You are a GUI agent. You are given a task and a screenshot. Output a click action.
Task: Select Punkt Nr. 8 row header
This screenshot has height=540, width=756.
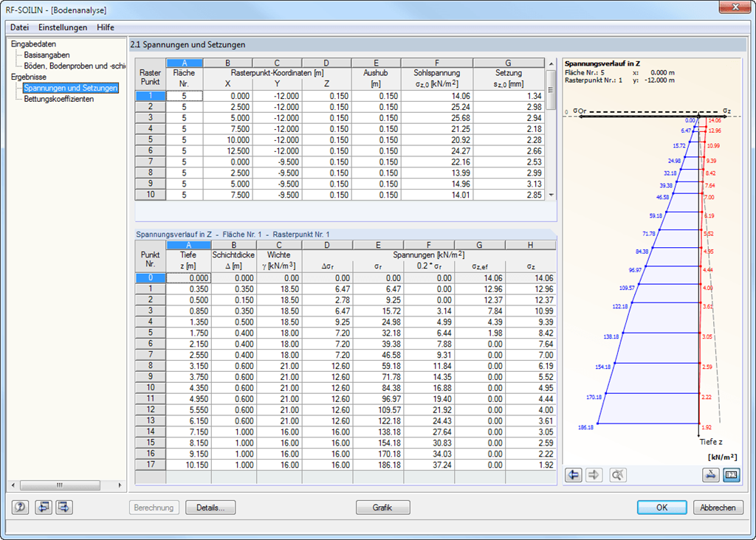(151, 366)
